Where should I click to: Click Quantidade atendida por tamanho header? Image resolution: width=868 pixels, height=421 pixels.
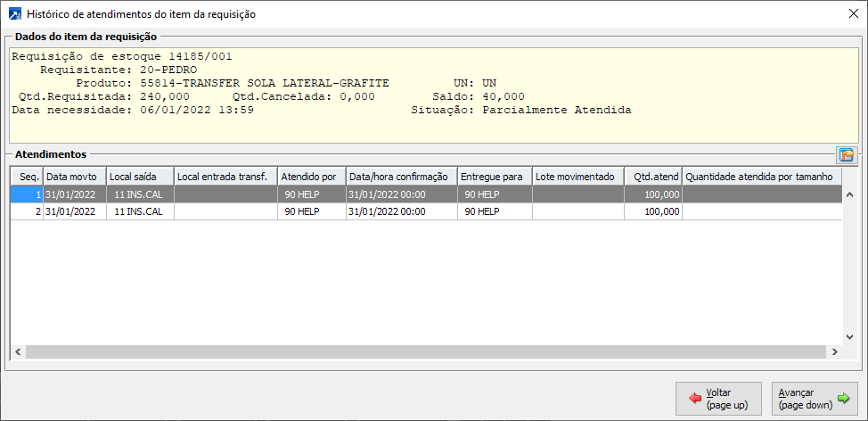762,177
